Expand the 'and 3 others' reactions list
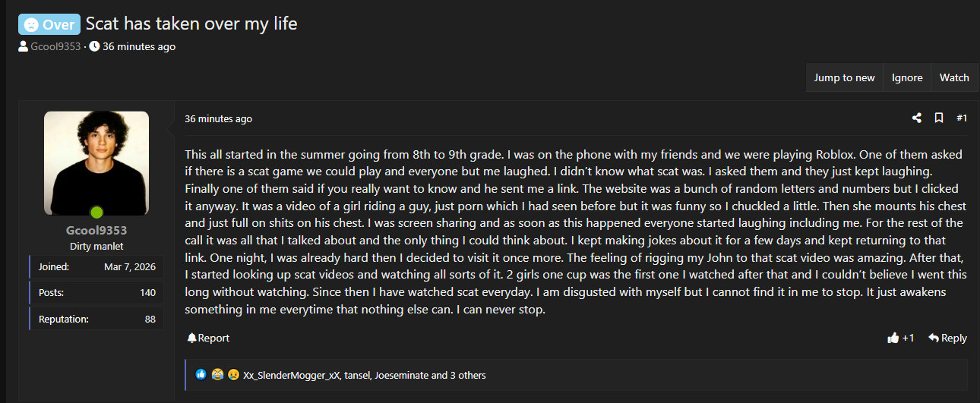Screen dimensions: 980x403 [x=464, y=375]
